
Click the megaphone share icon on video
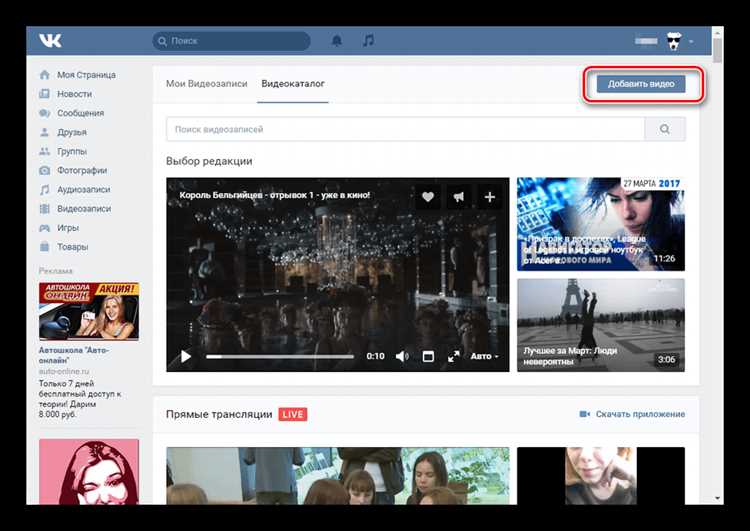click(458, 197)
